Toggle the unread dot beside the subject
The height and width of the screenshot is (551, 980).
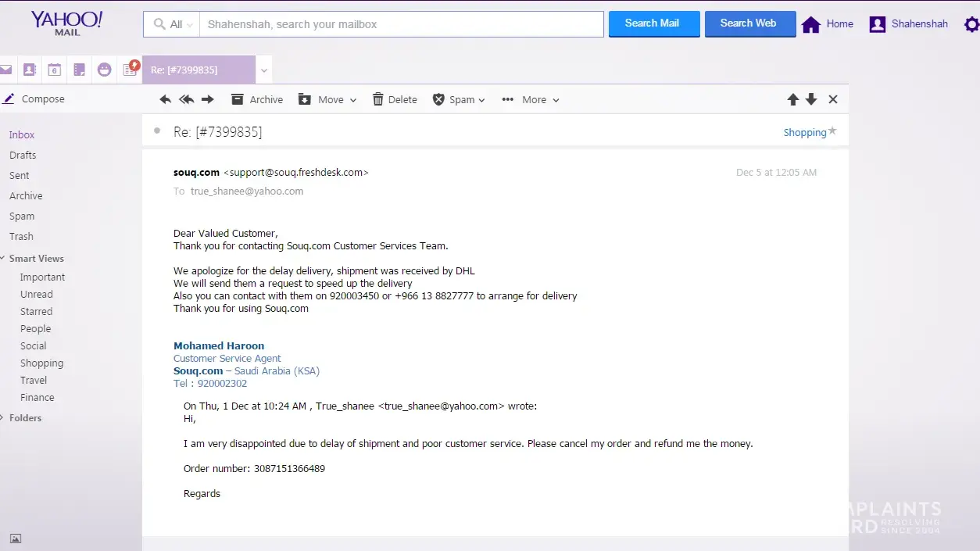pos(157,131)
